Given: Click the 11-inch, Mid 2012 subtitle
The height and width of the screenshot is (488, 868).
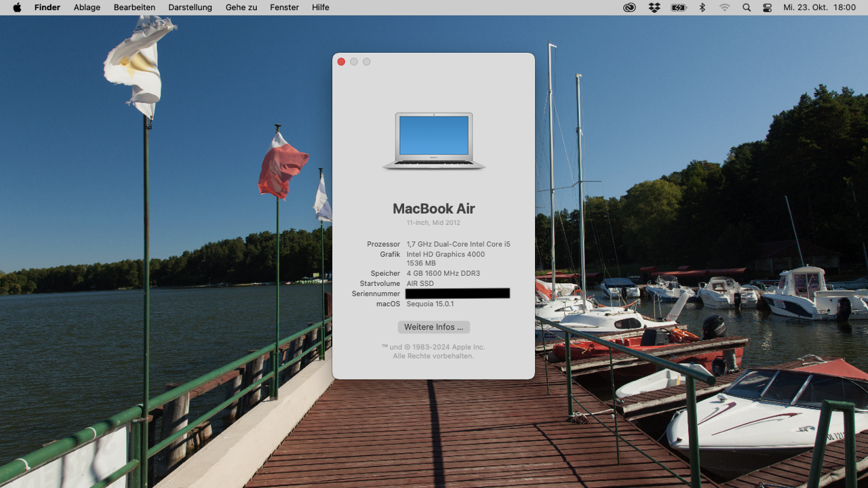Looking at the screenshot, I should tap(434, 223).
